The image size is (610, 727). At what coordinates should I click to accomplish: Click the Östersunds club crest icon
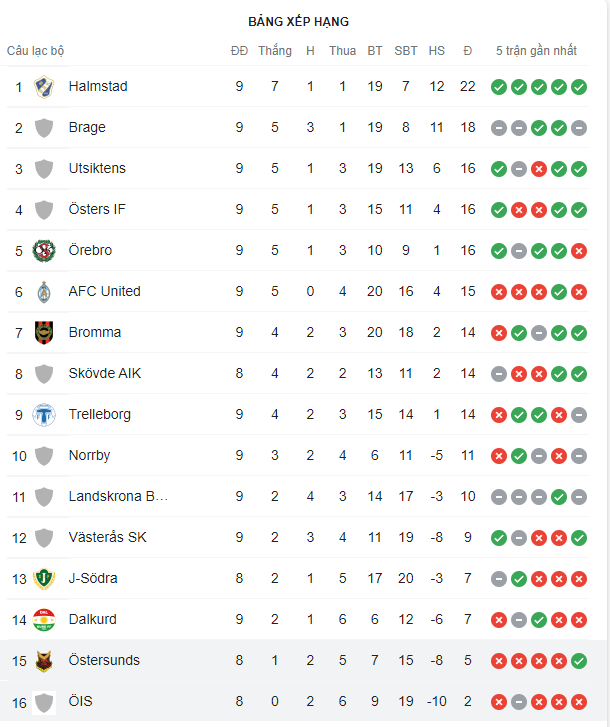click(x=44, y=661)
